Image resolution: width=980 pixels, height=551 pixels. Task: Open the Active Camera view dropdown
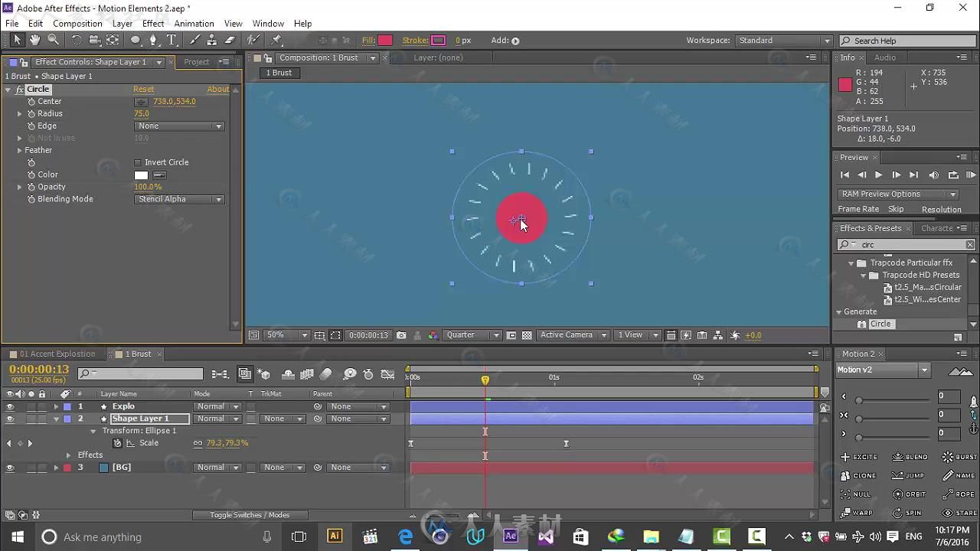[x=573, y=335]
